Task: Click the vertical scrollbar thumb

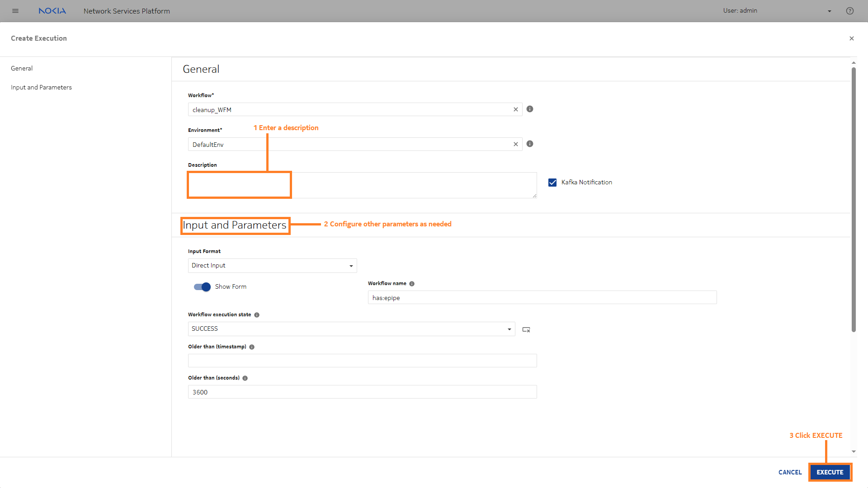Action: (854, 199)
